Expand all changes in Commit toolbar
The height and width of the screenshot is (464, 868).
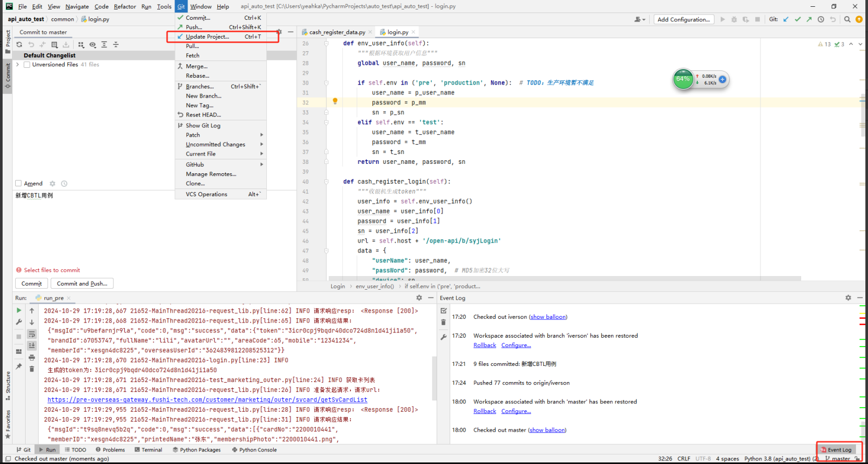click(x=104, y=45)
